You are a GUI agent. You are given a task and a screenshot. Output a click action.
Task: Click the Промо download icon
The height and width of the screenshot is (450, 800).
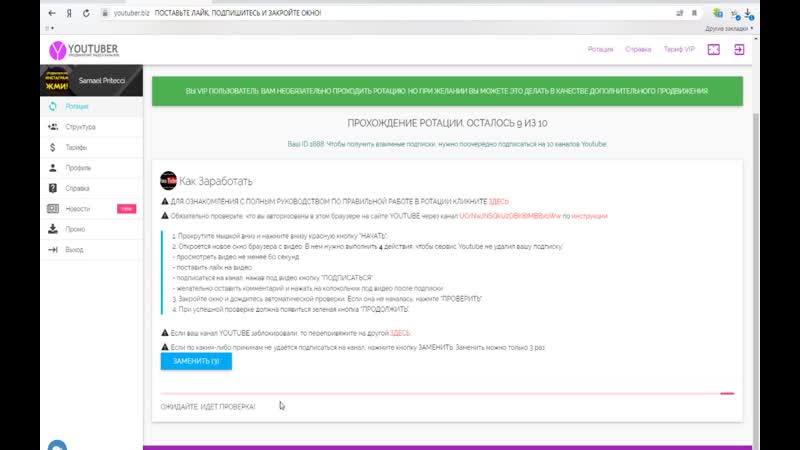[x=53, y=229]
